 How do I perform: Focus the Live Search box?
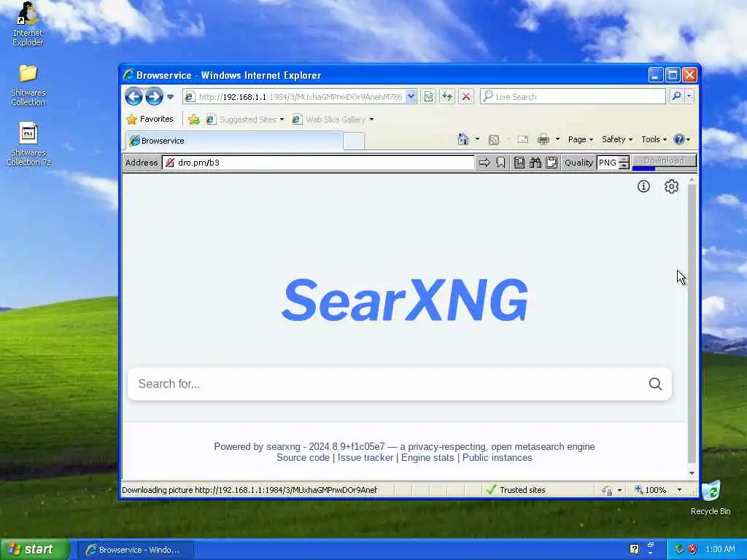tap(573, 97)
